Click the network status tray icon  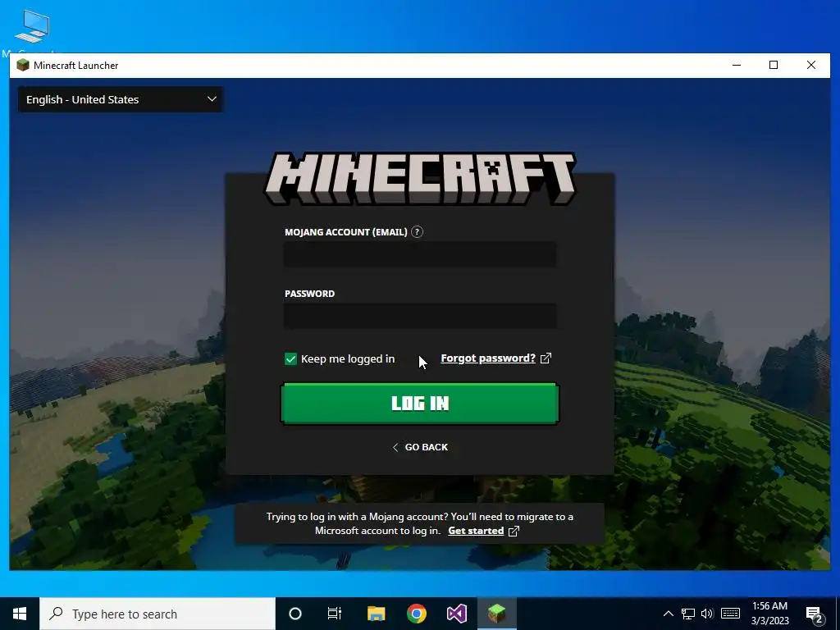coord(688,614)
